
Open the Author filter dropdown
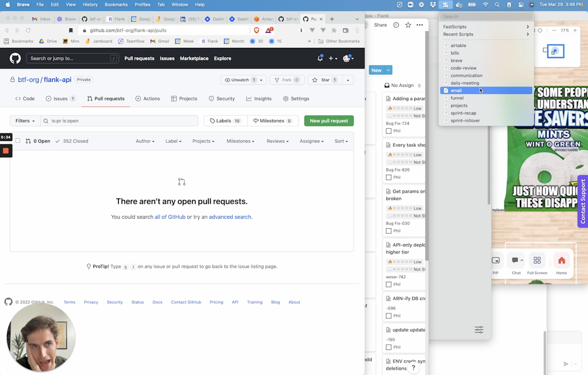(145, 141)
